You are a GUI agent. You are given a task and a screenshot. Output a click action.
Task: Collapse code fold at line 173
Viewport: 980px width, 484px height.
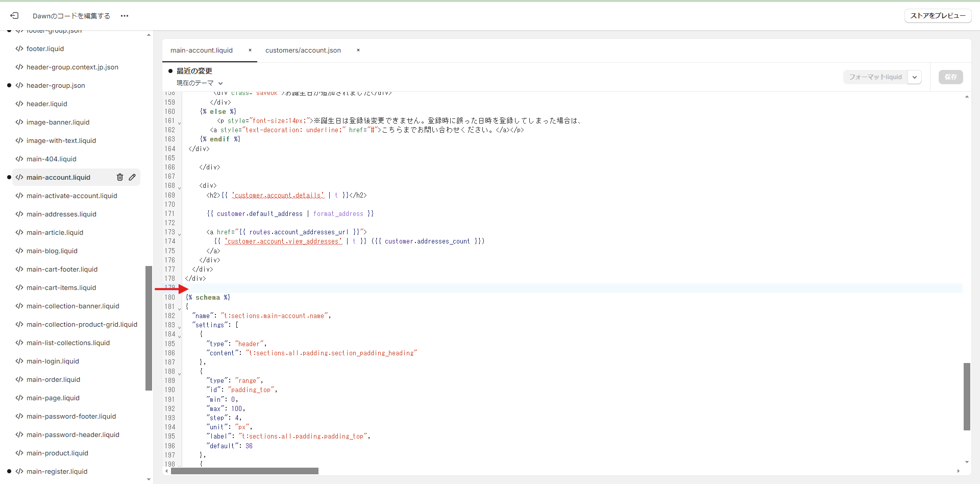click(179, 234)
